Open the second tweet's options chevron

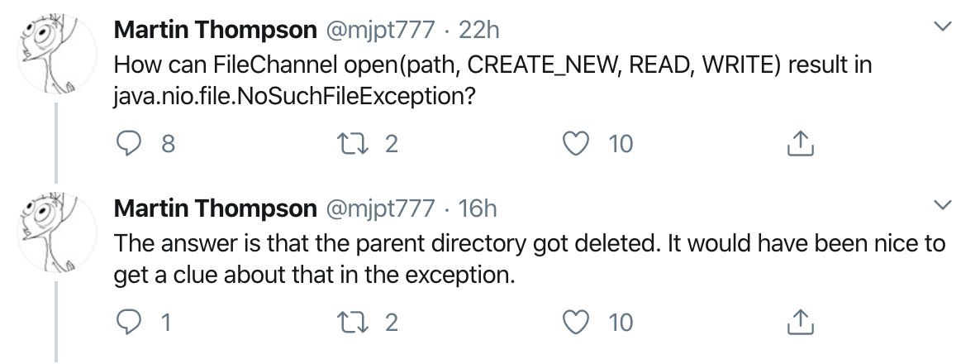[941, 204]
